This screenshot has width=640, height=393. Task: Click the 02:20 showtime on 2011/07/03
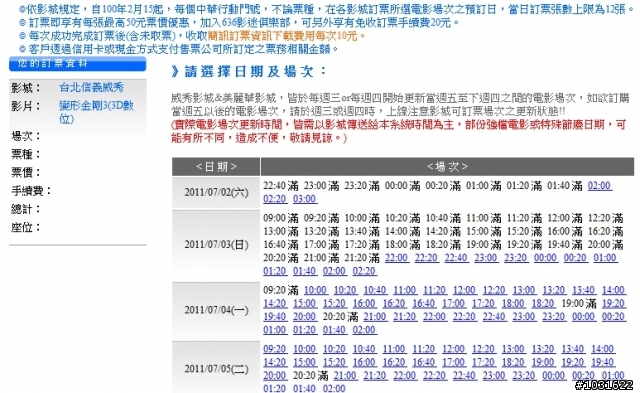(x=364, y=271)
